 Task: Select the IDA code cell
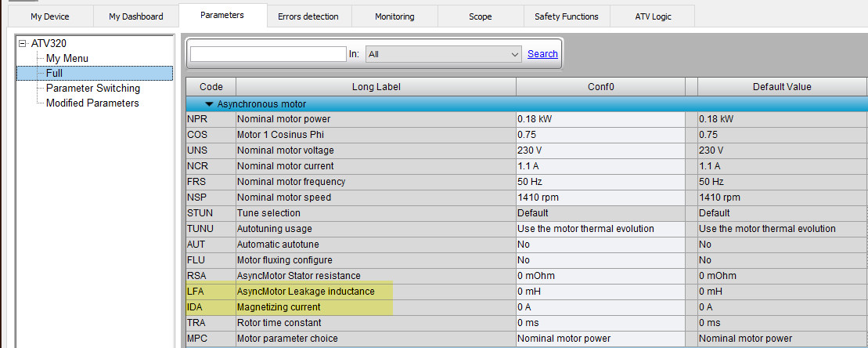211,307
